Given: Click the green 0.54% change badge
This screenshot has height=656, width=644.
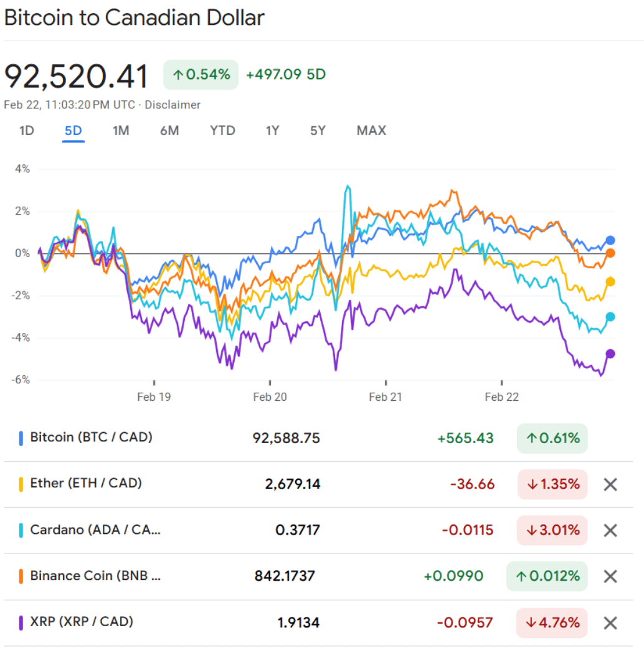Looking at the screenshot, I should coord(201,75).
